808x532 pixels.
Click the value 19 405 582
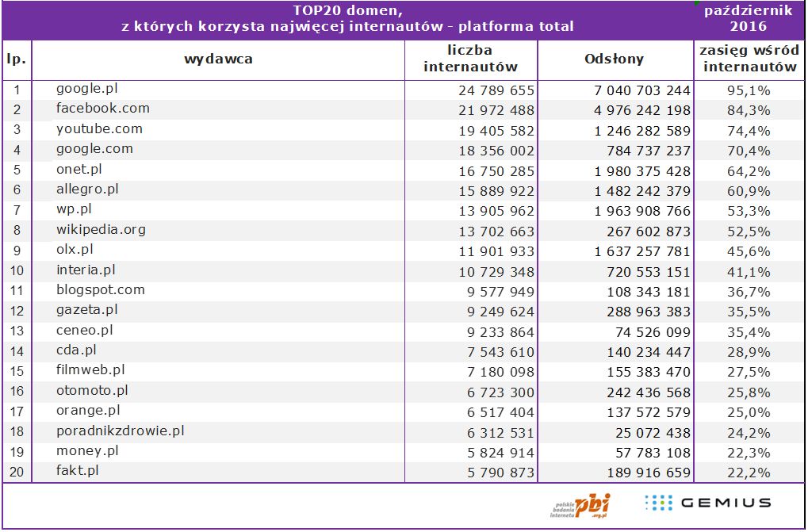click(496, 131)
